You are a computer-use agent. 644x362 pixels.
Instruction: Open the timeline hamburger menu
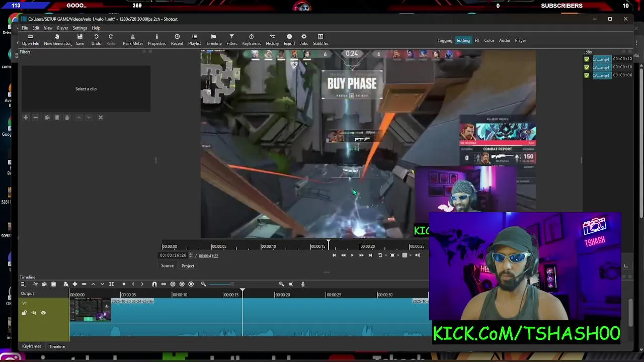[23, 284]
